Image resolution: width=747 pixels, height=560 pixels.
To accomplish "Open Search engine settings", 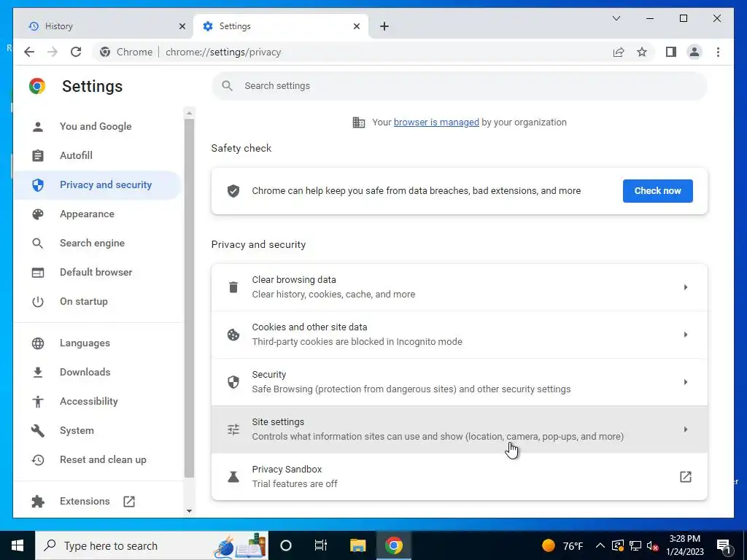I will click(x=97, y=243).
